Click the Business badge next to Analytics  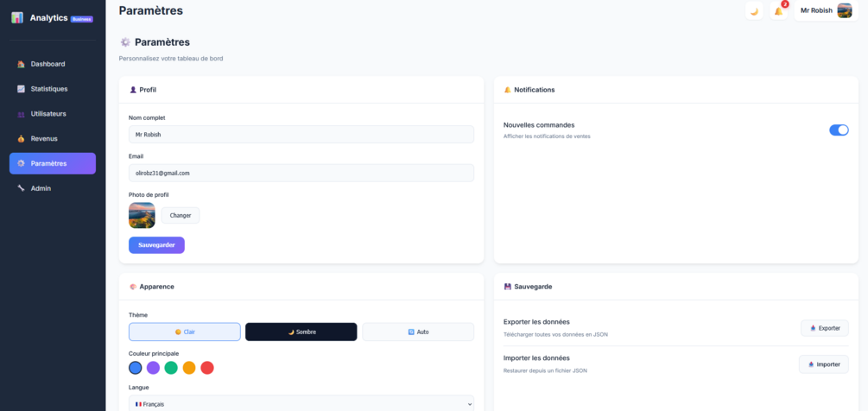82,19
